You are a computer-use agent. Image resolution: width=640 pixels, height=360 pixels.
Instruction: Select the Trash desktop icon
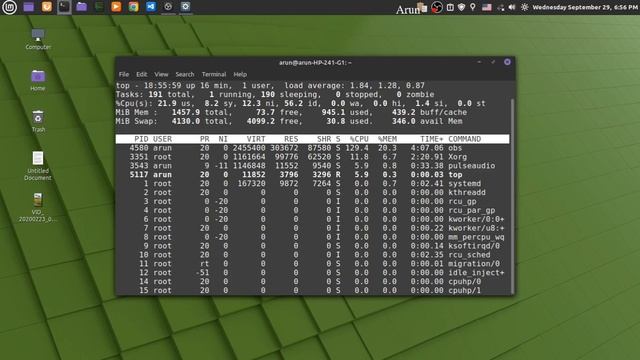pos(38,122)
